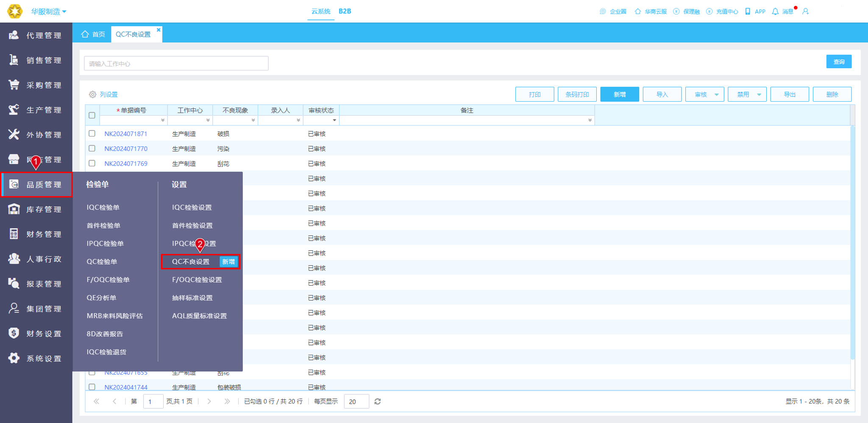Open the 销售管理 sidebar module
The height and width of the screenshot is (423, 868).
coord(36,60)
